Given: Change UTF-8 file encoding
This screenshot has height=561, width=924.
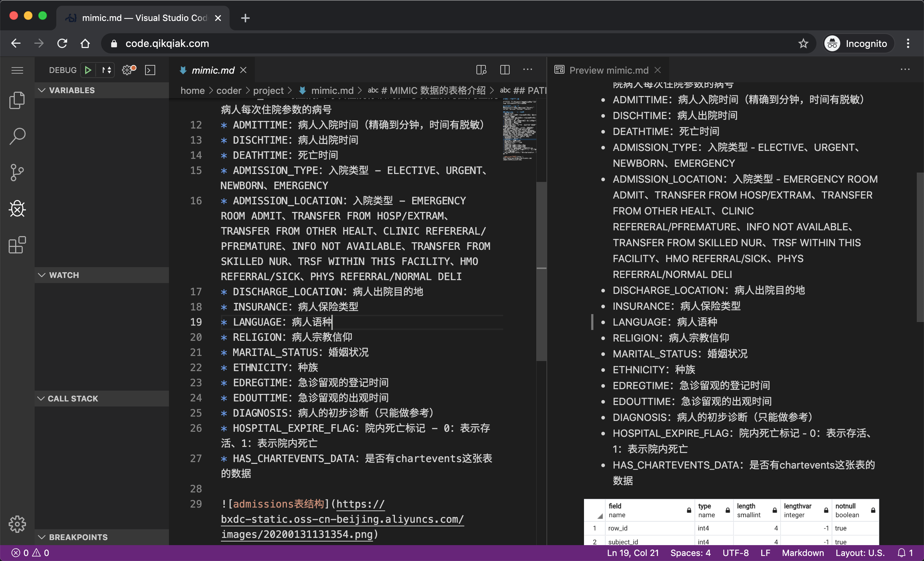Looking at the screenshot, I should (x=735, y=553).
